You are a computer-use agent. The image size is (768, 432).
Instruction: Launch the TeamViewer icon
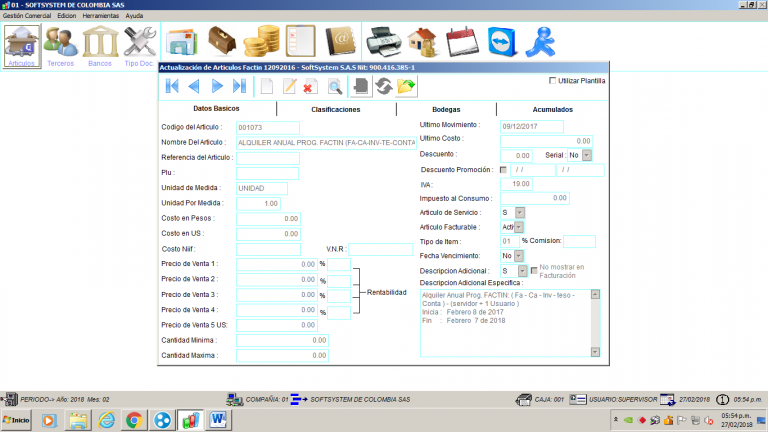(x=502, y=42)
